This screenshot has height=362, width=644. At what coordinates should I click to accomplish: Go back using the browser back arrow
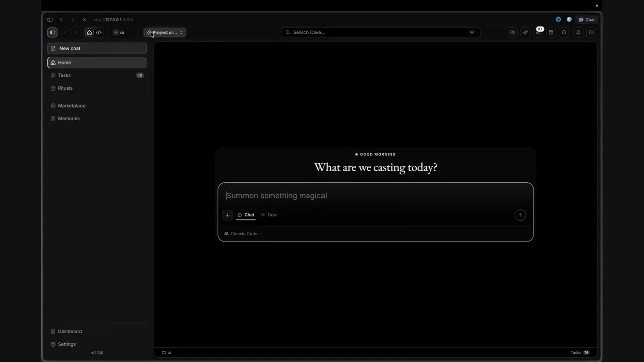(61, 20)
